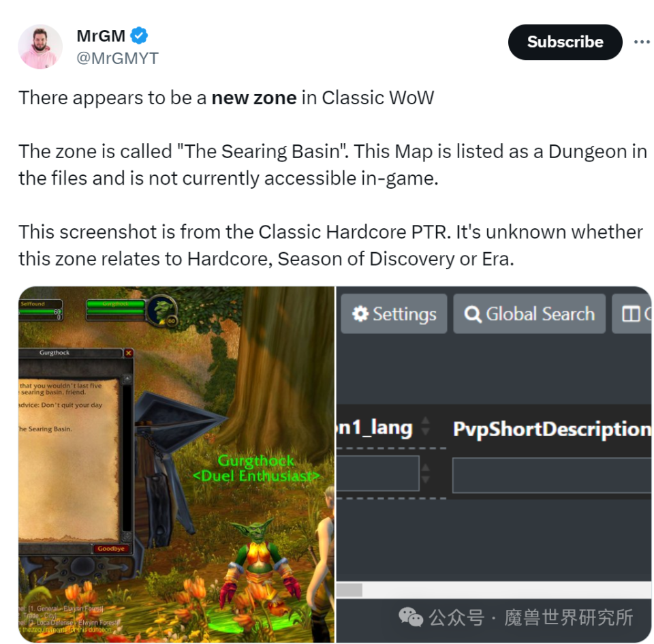
Task: Subscribe to MrGM
Action: [565, 42]
